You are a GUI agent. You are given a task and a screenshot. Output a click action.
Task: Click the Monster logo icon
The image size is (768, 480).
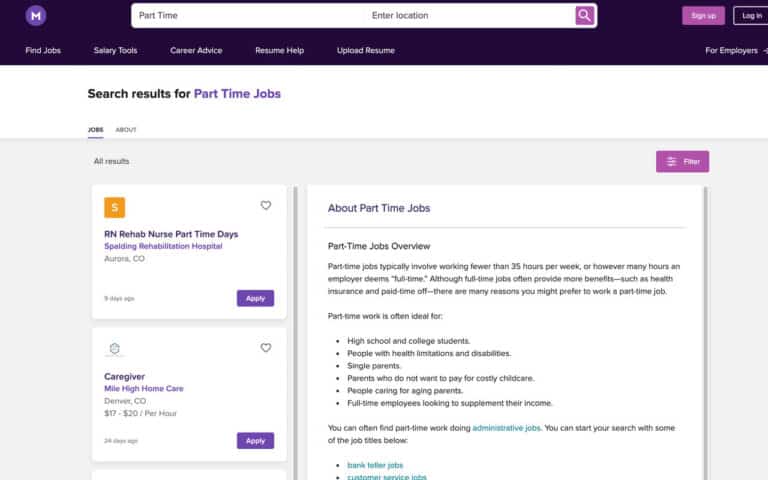tap(36, 15)
